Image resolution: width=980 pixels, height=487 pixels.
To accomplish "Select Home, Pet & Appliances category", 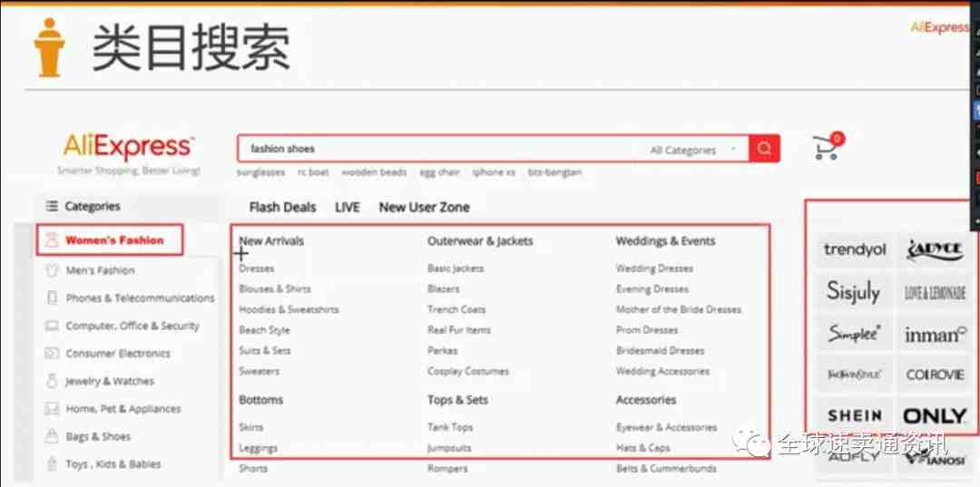I will pos(123,409).
